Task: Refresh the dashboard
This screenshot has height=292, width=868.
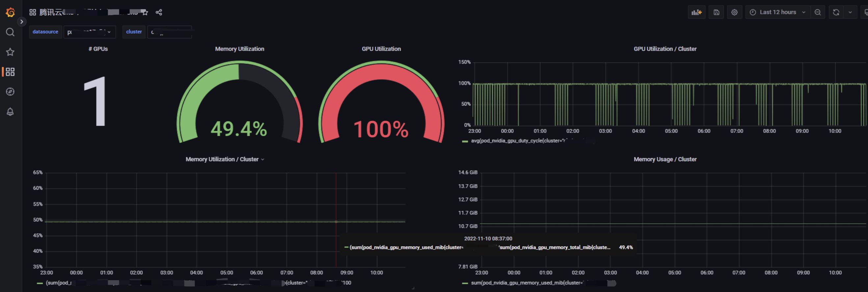Action: [x=836, y=12]
